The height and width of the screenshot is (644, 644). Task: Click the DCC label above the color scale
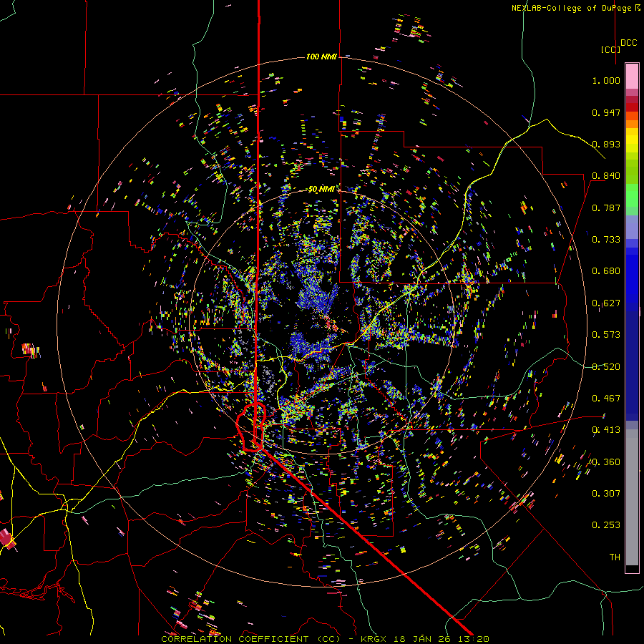click(629, 43)
